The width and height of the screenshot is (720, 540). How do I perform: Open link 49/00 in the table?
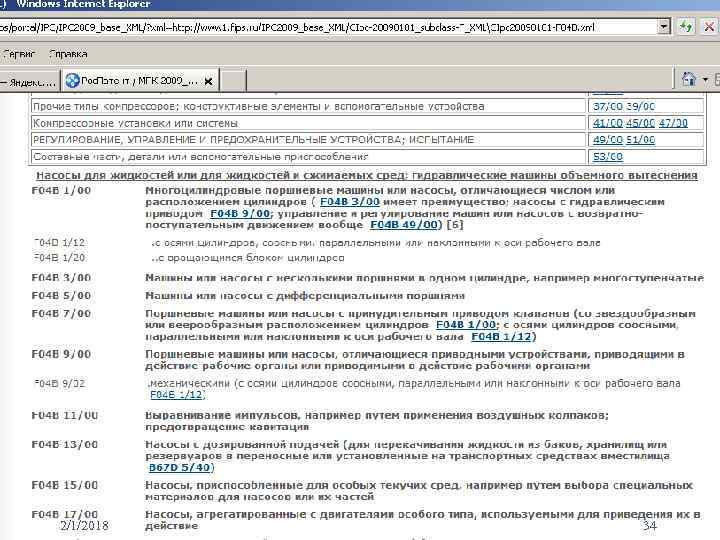coord(608,140)
